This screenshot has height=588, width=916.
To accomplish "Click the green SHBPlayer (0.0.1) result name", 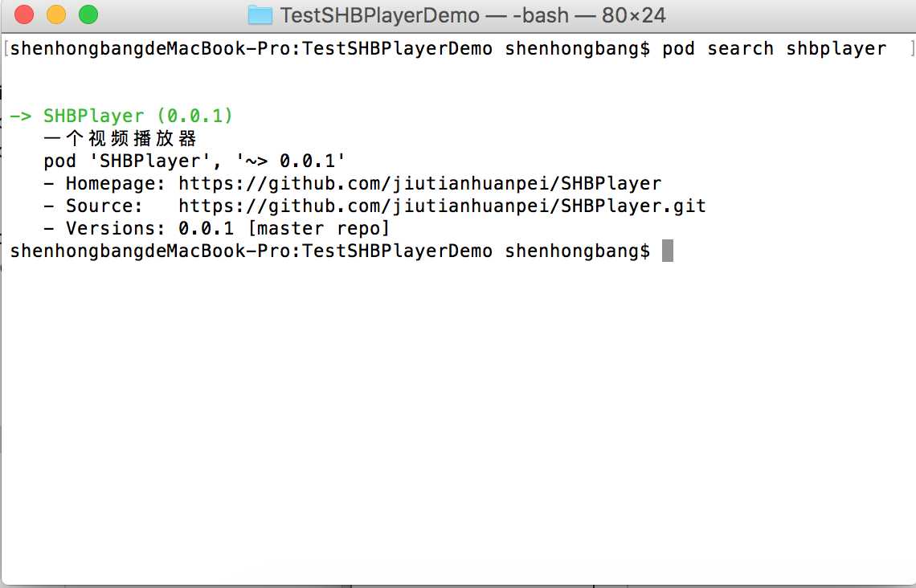I will pos(138,116).
